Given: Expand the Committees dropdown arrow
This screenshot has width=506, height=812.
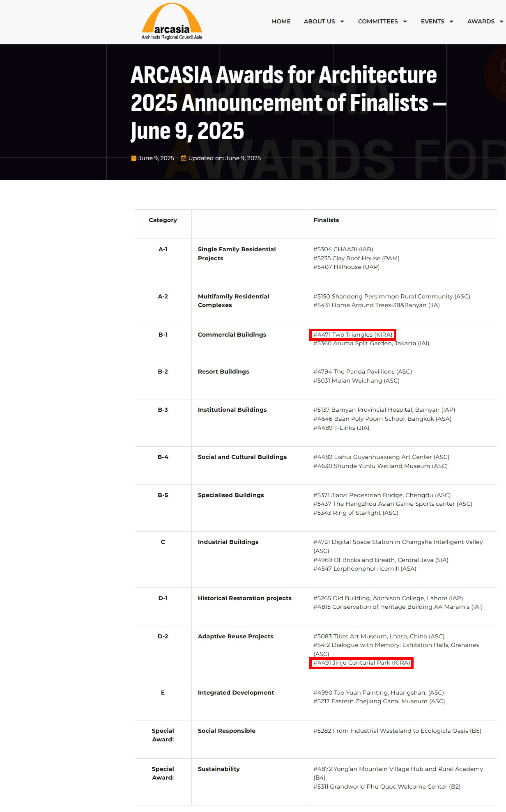Looking at the screenshot, I should pos(405,22).
